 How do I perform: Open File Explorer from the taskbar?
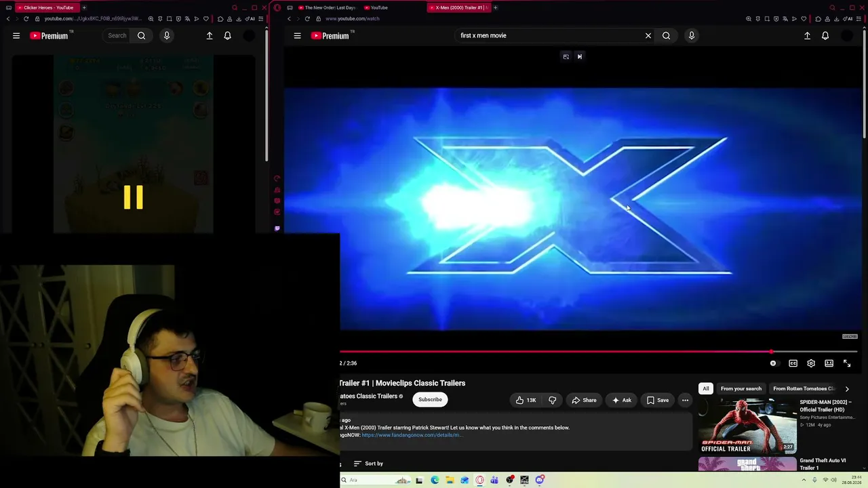[450, 481]
